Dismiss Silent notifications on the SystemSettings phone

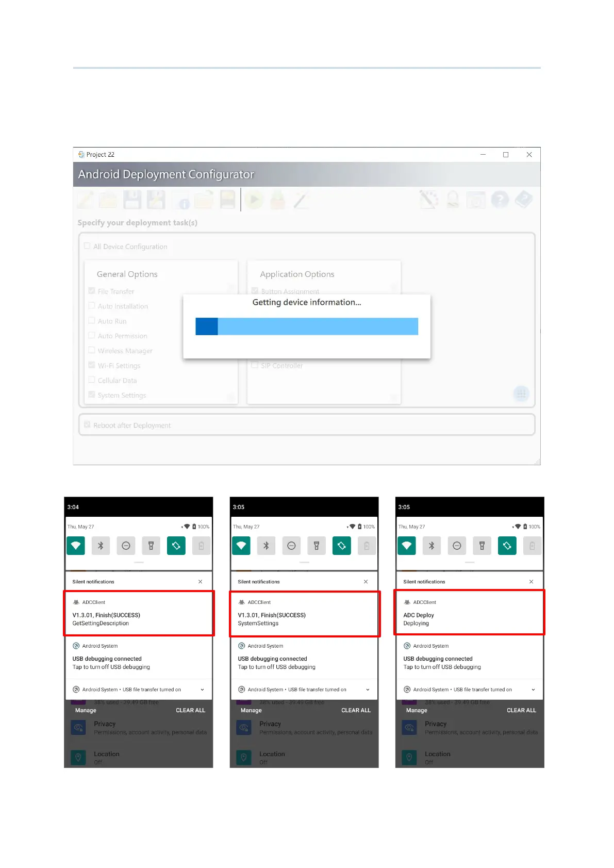point(366,582)
